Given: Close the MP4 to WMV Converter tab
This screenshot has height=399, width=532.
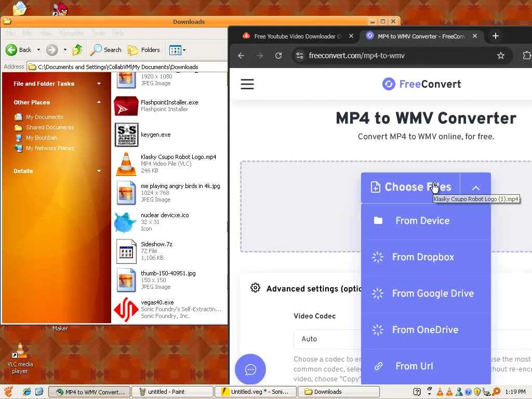Looking at the screenshot, I should [475, 36].
